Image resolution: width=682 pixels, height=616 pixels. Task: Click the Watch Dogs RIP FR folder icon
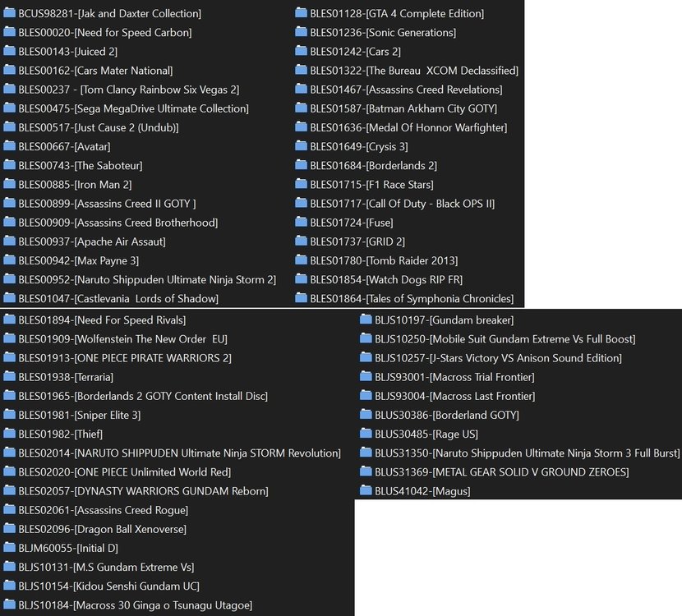301,279
